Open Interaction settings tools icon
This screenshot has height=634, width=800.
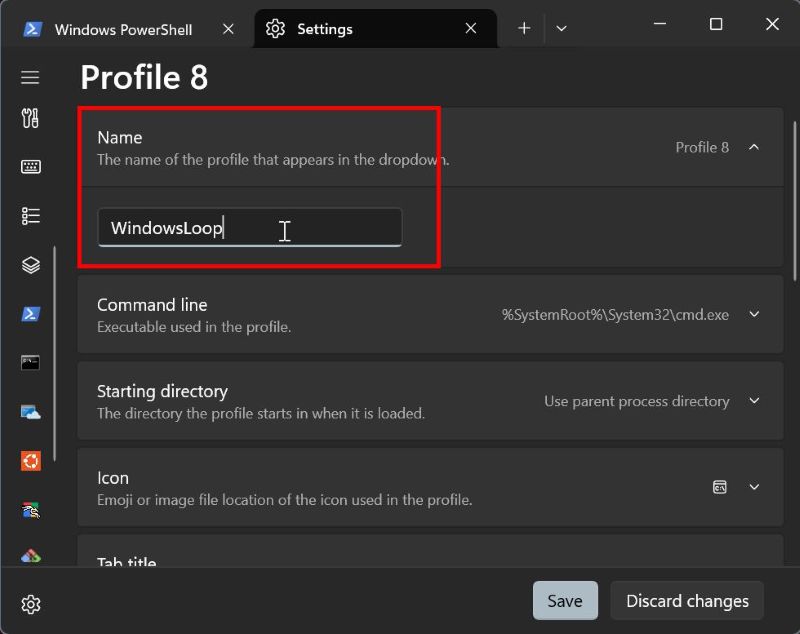coord(30,119)
